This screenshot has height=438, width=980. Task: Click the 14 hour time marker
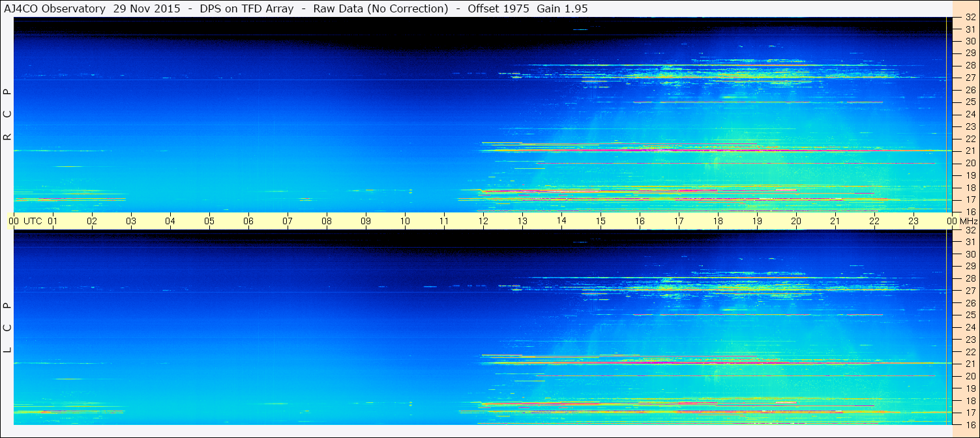point(561,220)
